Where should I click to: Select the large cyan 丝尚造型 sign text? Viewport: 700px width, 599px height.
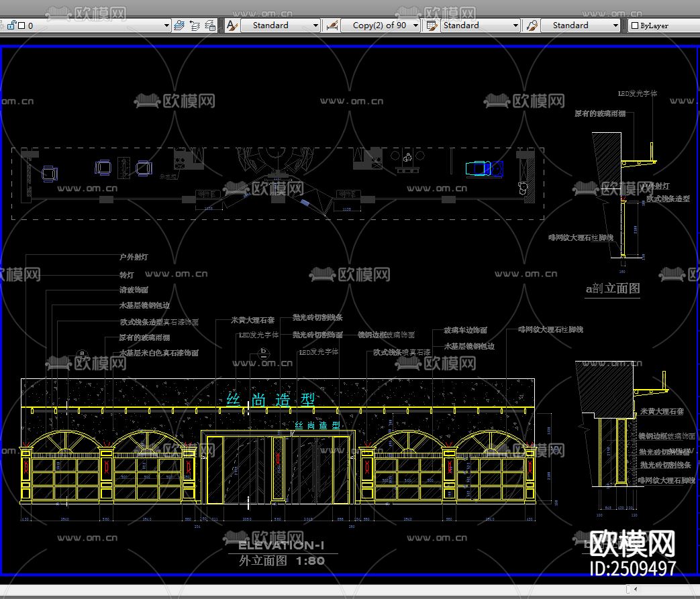[270, 400]
